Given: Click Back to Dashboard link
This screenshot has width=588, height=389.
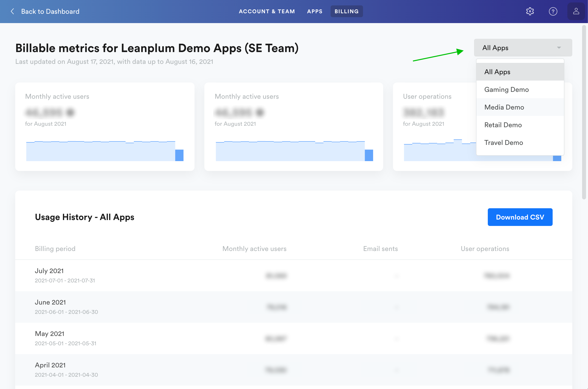Looking at the screenshot, I should pos(50,11).
